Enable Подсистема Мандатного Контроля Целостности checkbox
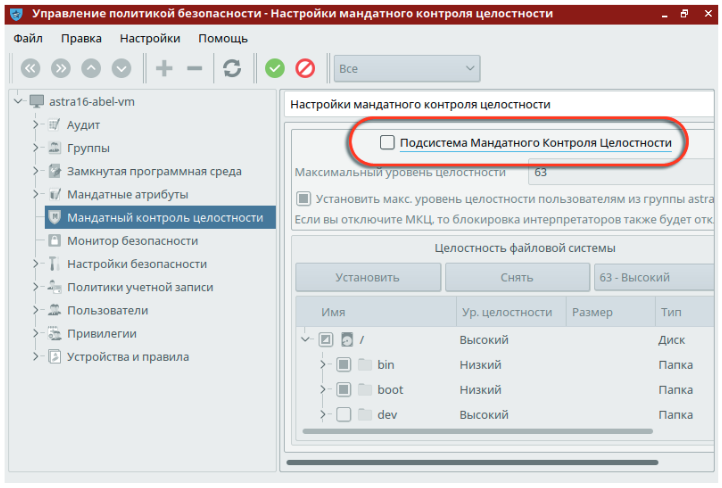The height and width of the screenshot is (488, 722). click(387, 142)
